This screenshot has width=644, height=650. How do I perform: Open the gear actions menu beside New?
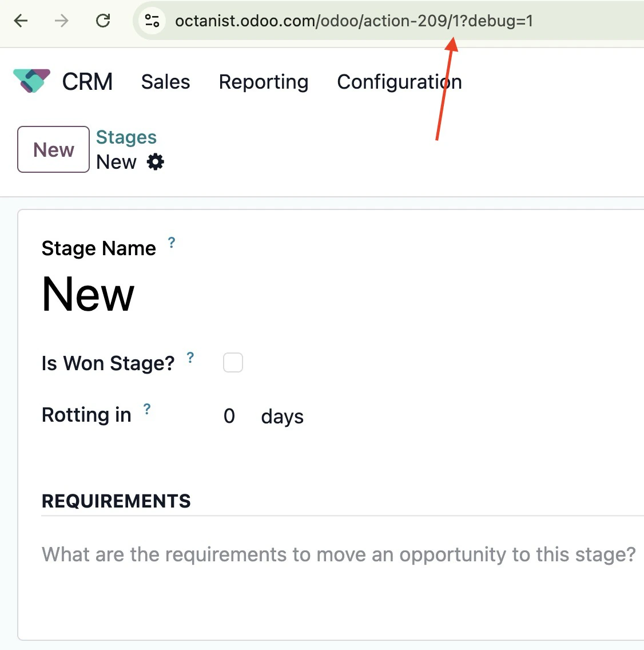[156, 162]
